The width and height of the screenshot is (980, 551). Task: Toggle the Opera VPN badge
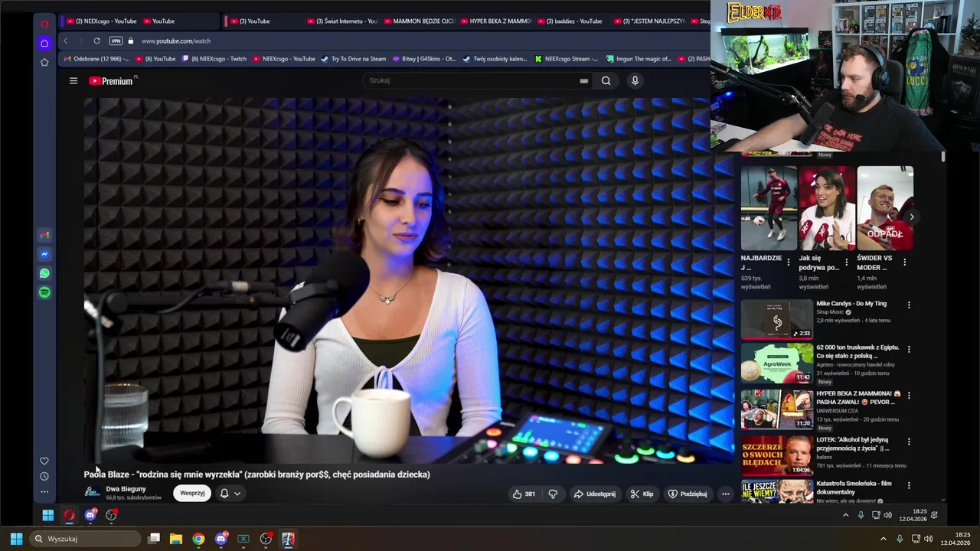(x=116, y=41)
